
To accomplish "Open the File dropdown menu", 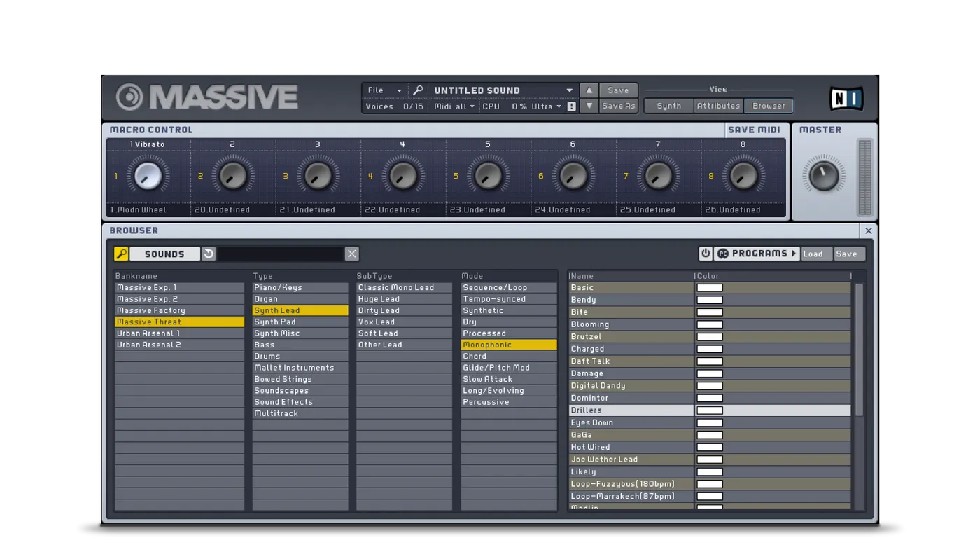I will coord(384,90).
